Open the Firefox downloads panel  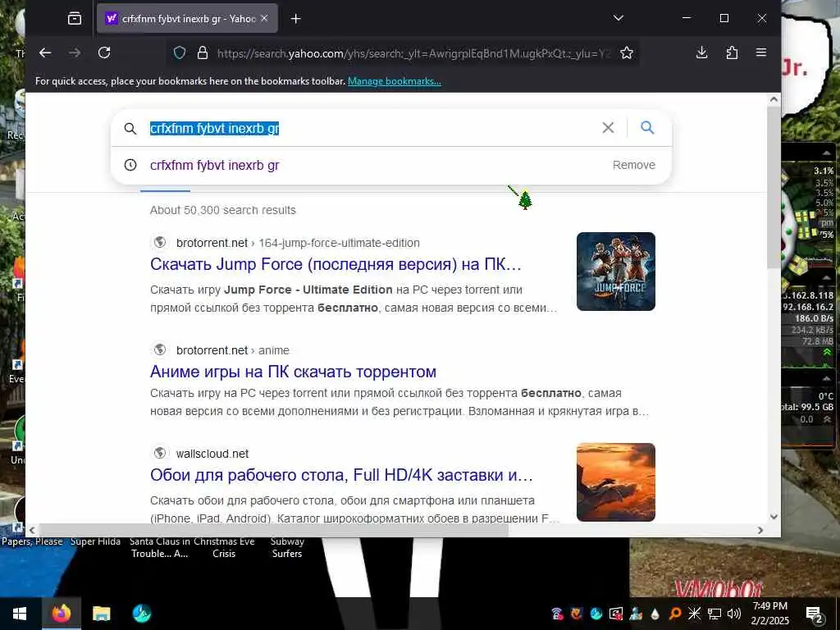click(x=701, y=52)
